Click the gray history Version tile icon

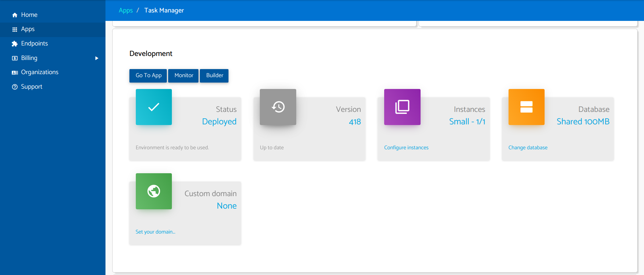(278, 107)
